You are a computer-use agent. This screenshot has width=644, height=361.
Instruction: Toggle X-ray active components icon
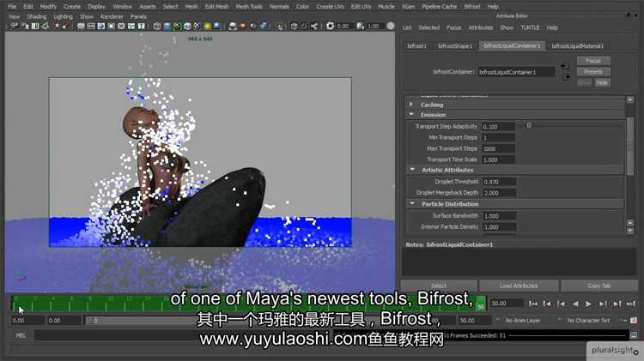304,27
